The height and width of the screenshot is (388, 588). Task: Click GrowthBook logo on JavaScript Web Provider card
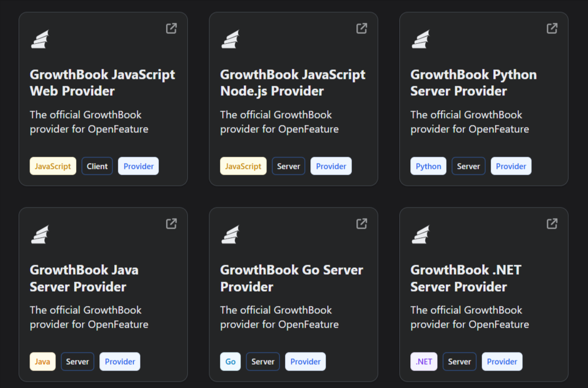(40, 39)
